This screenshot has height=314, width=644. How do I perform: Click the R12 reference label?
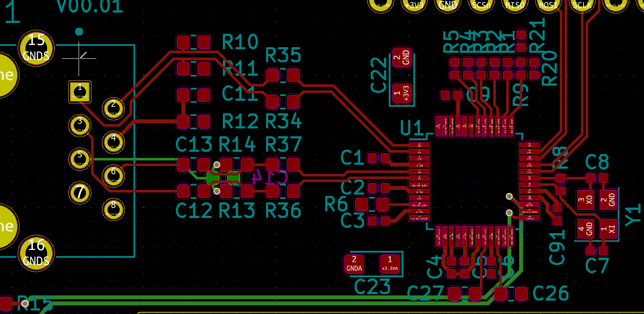(x=240, y=122)
